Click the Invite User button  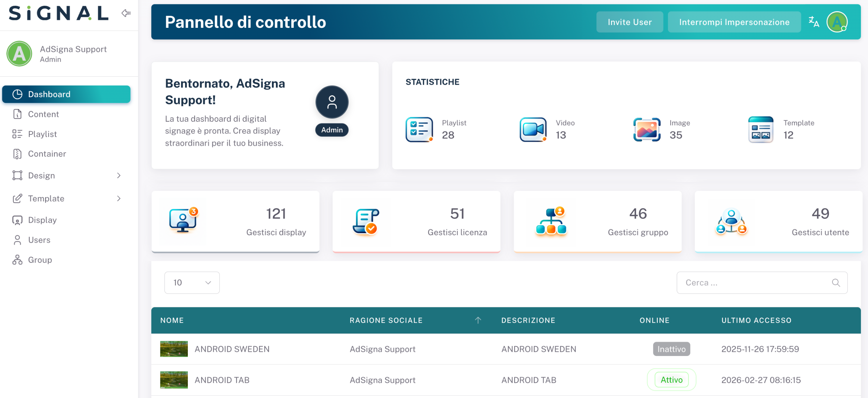pyautogui.click(x=630, y=22)
